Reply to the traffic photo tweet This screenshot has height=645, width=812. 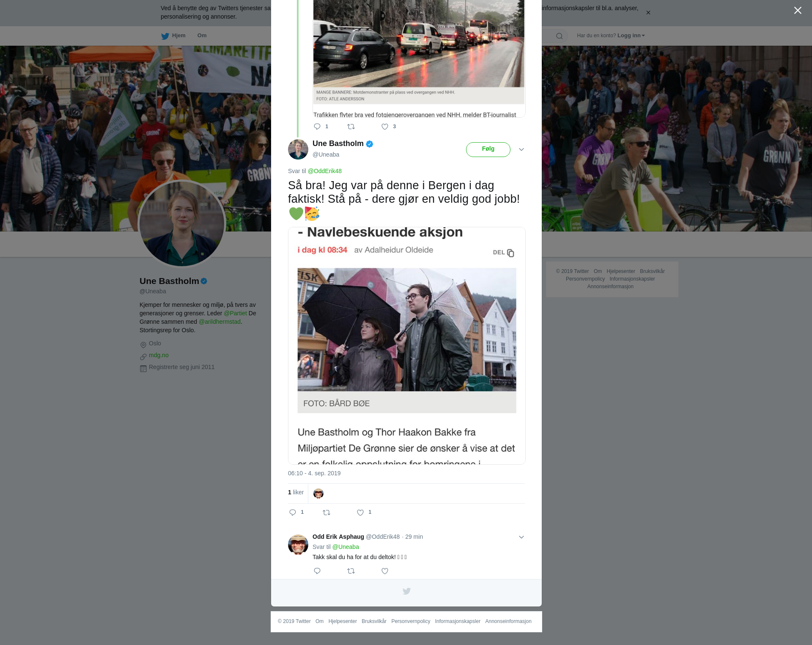click(x=317, y=127)
